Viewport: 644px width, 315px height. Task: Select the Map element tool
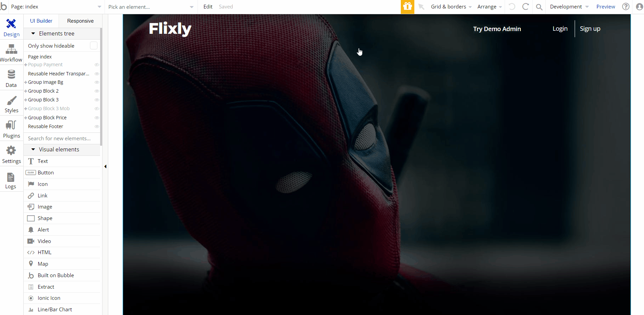[x=62, y=264]
